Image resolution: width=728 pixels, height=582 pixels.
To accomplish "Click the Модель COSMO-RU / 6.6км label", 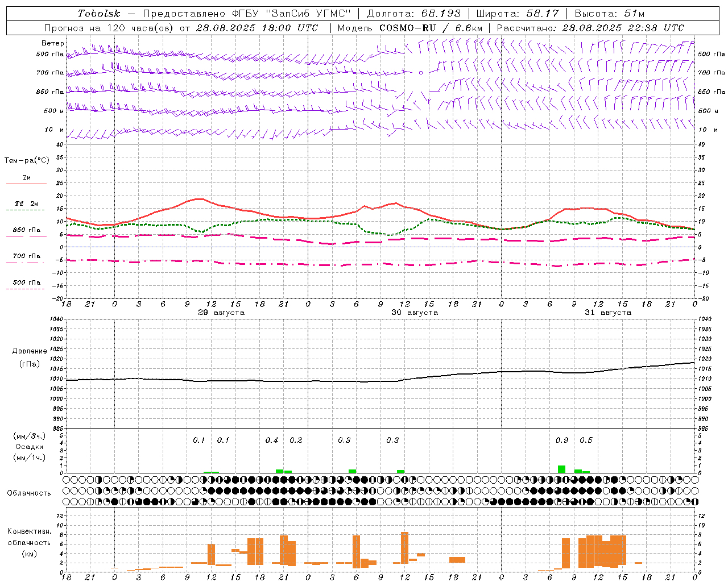I will 410,28.
